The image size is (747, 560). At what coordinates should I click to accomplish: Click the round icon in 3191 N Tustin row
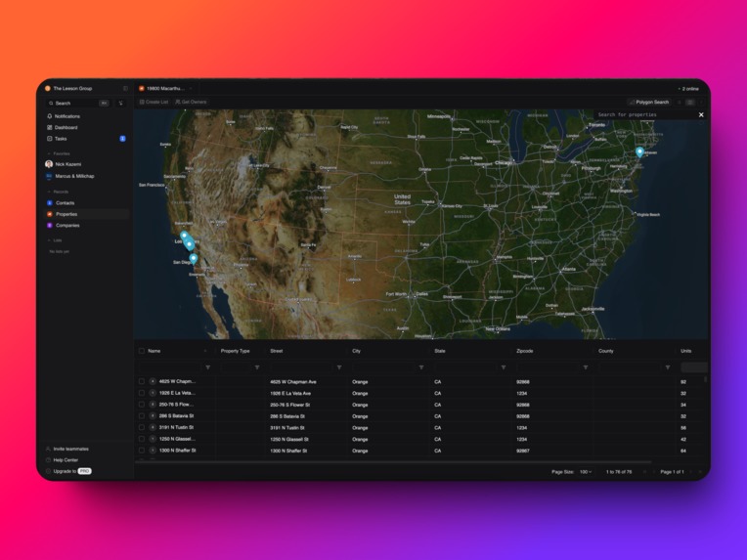click(153, 427)
